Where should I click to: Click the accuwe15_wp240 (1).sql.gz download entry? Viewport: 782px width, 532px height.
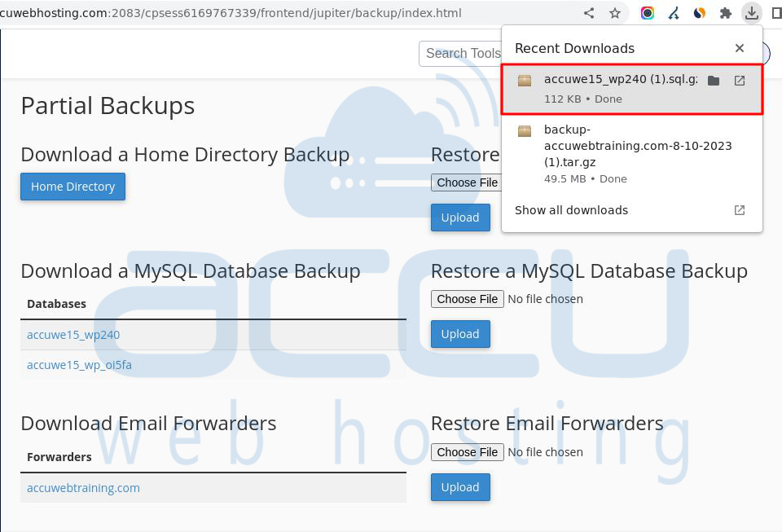click(x=632, y=90)
